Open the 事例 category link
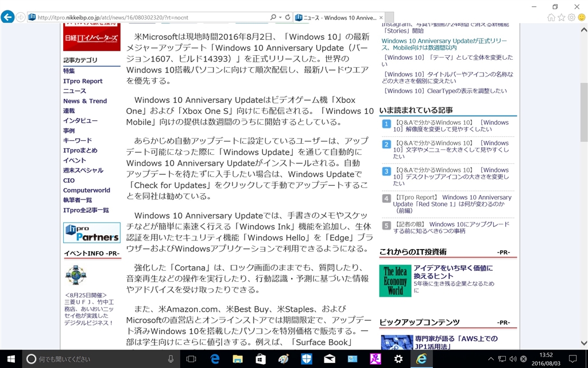Image resolution: width=588 pixels, height=368 pixels. 69,131
